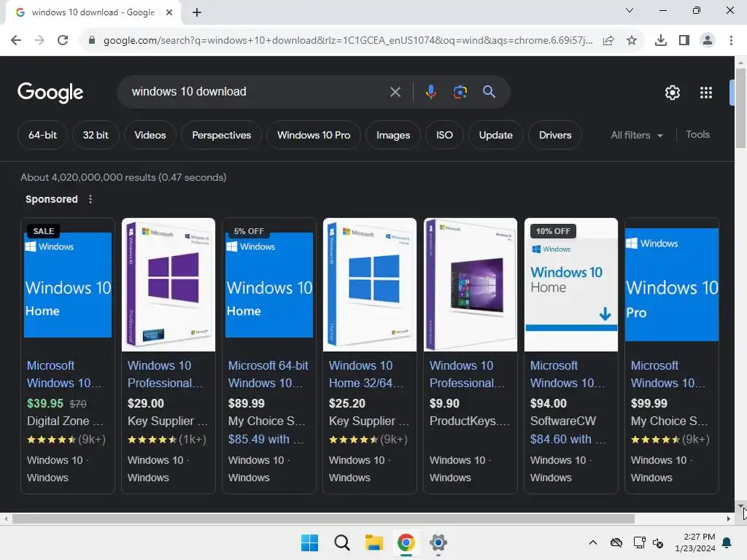
Task: Open taskbar Search
Action: click(341, 542)
